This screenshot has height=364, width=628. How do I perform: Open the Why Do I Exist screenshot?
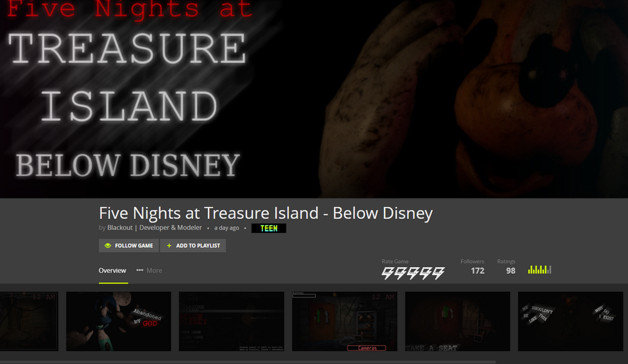(571, 321)
